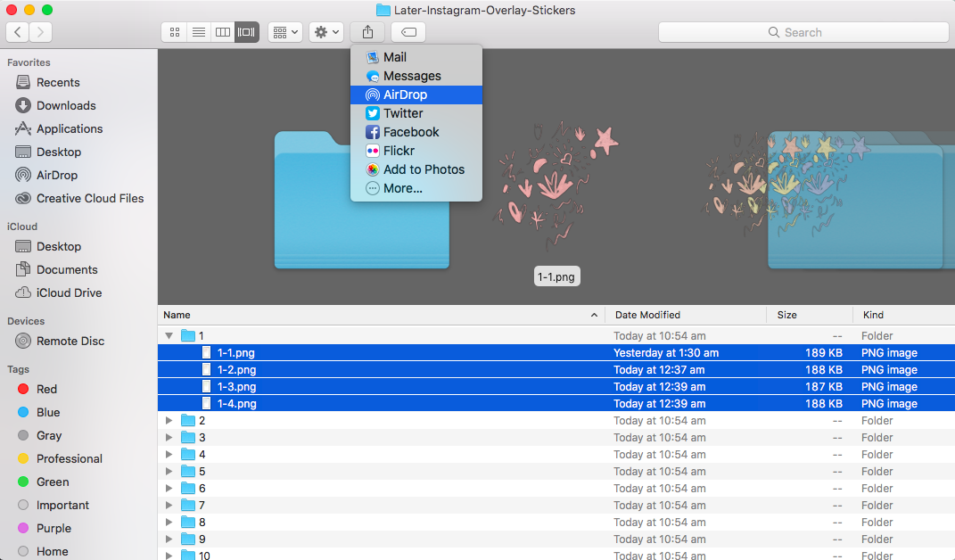
Task: Sort by the Kind column header
Action: point(904,315)
